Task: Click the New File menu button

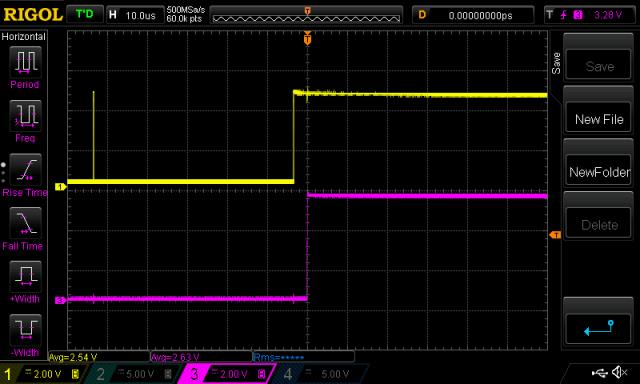Action: click(599, 119)
